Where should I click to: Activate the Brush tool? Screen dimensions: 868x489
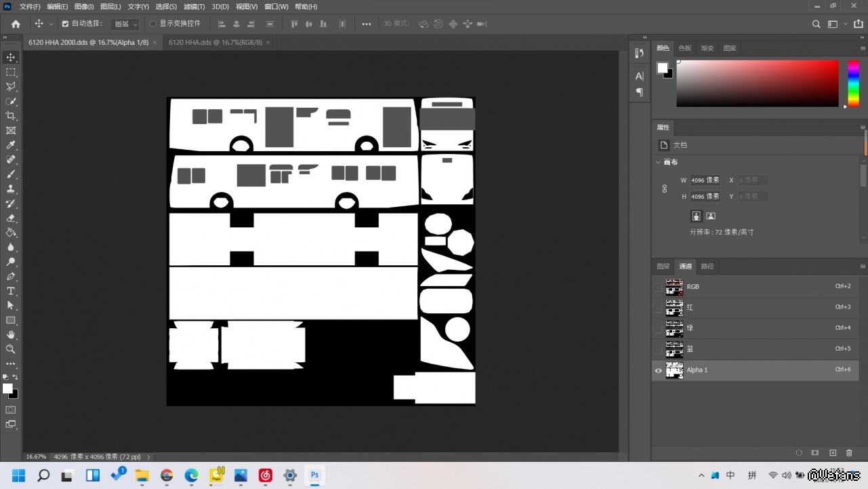click(x=11, y=174)
